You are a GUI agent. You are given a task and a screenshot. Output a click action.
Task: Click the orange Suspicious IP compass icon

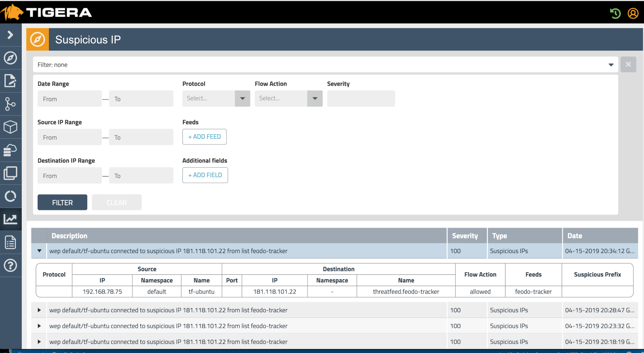coord(38,40)
